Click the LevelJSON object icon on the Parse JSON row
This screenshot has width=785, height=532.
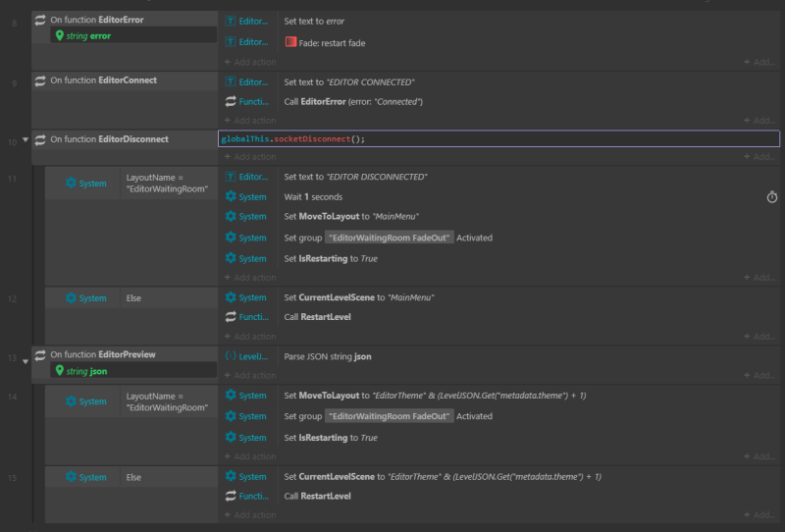231,356
